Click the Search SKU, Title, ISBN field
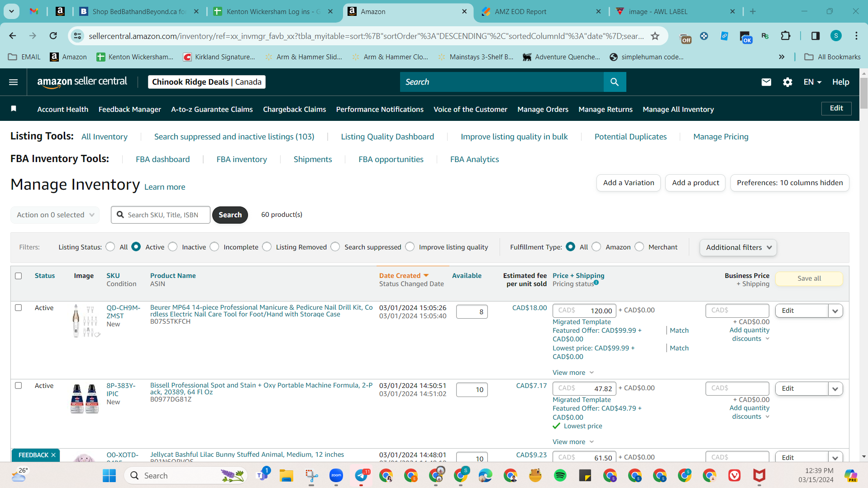 coord(161,215)
